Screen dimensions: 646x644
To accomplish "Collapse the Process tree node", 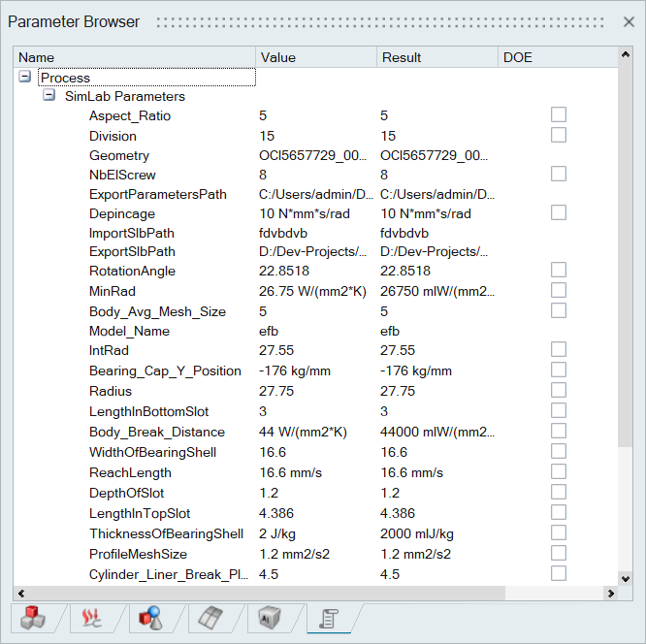I will click(25, 78).
